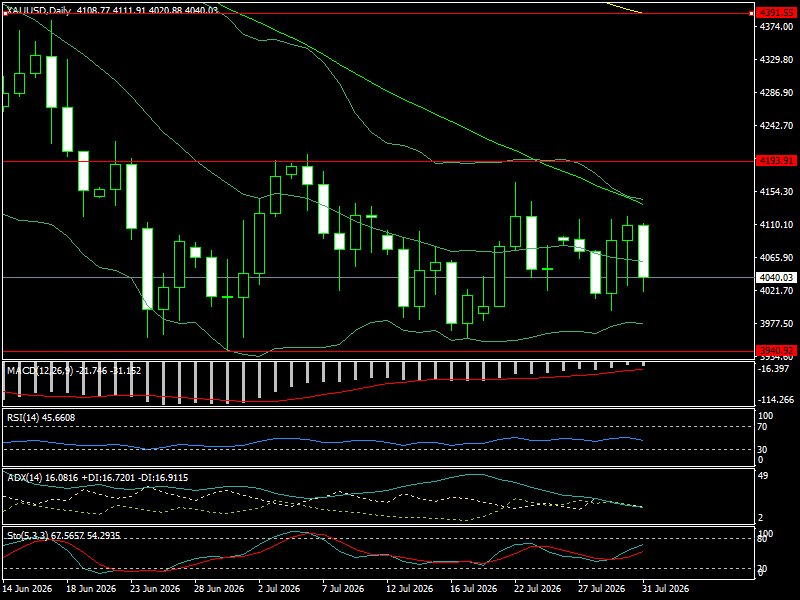Select the 4193.91 resistance price label
Screen dimensions: 800x600
point(777,161)
